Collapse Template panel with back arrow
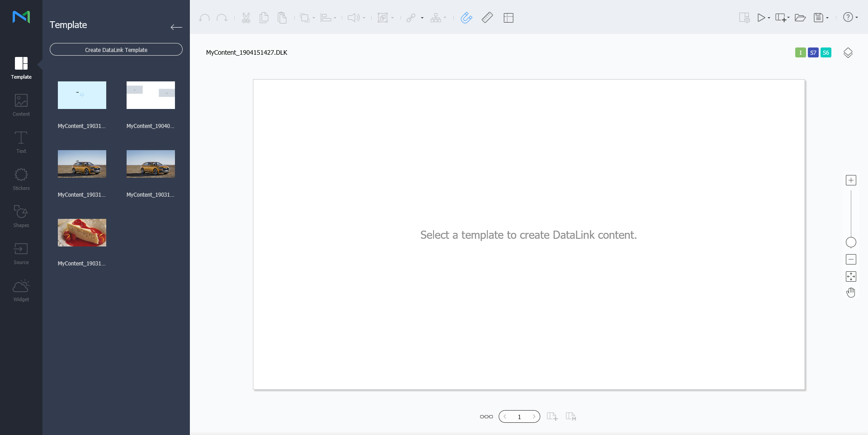The height and width of the screenshot is (435, 868). (x=176, y=27)
